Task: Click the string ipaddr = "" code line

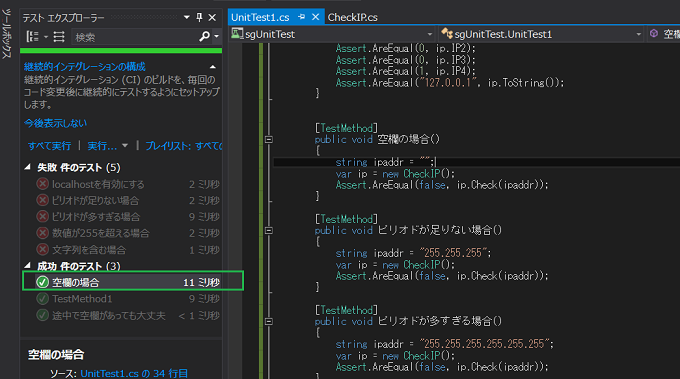Action: click(x=385, y=162)
